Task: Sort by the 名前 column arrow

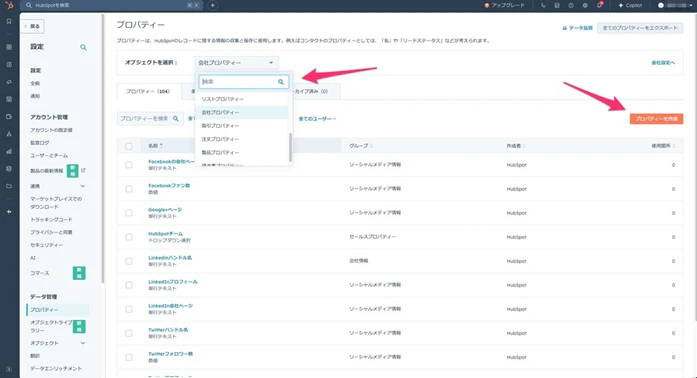Action: (161, 145)
